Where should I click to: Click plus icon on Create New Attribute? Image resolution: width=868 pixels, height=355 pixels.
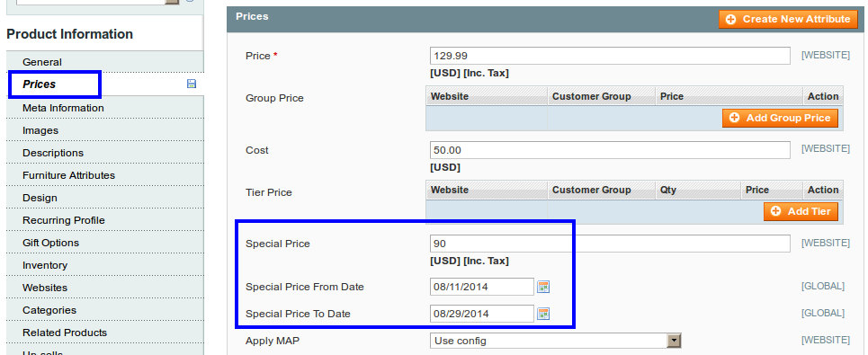pyautogui.click(x=730, y=20)
